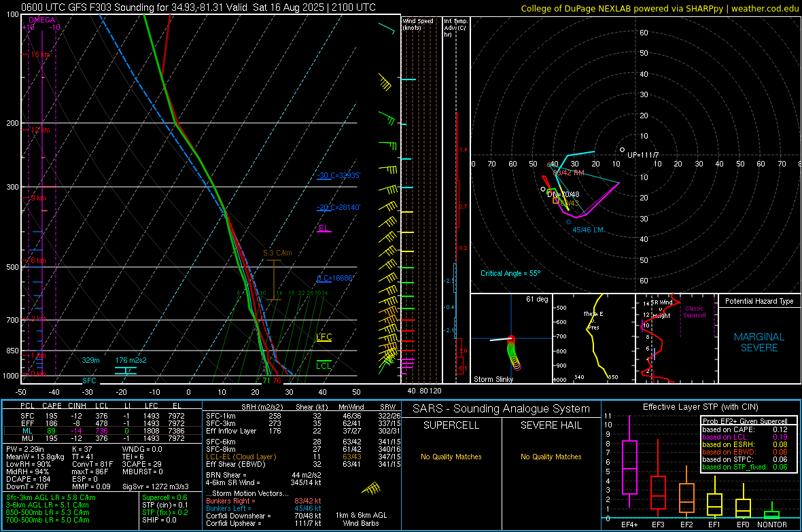Click the 'SUPERCELL' SARS column heading

(x=451, y=425)
